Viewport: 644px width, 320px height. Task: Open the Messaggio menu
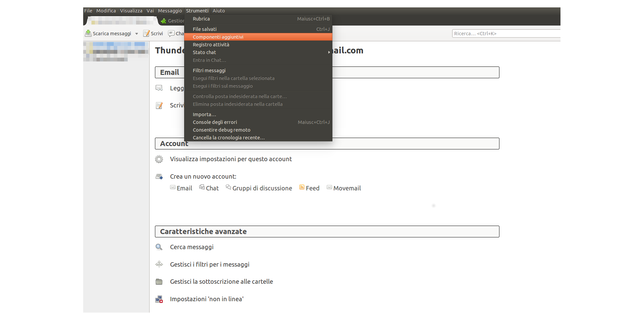(x=170, y=11)
